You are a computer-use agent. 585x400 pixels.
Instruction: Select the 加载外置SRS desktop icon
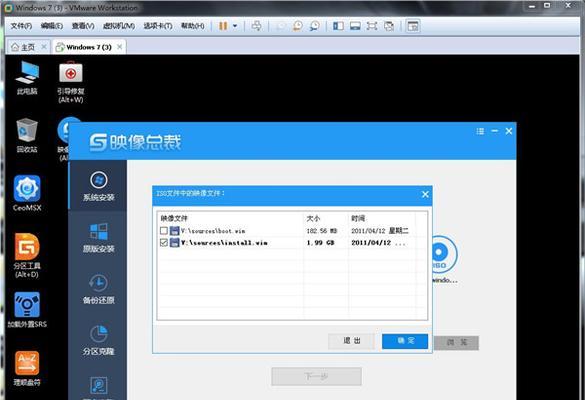tap(27, 310)
